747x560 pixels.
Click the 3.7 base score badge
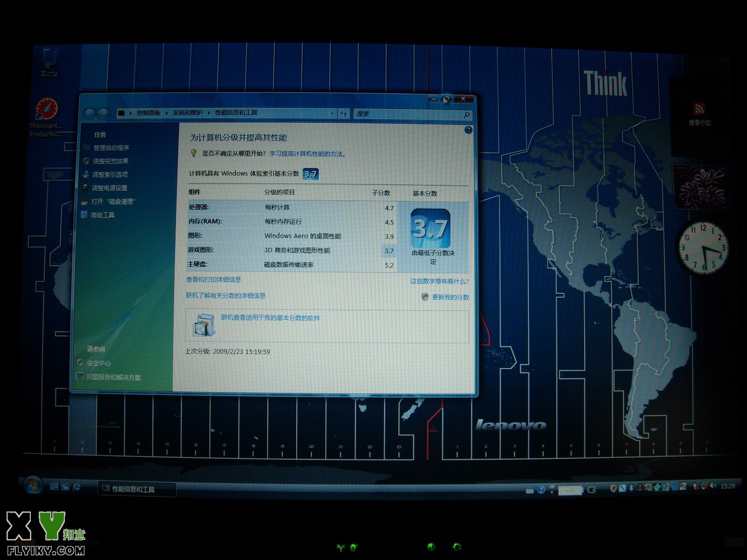click(310, 174)
